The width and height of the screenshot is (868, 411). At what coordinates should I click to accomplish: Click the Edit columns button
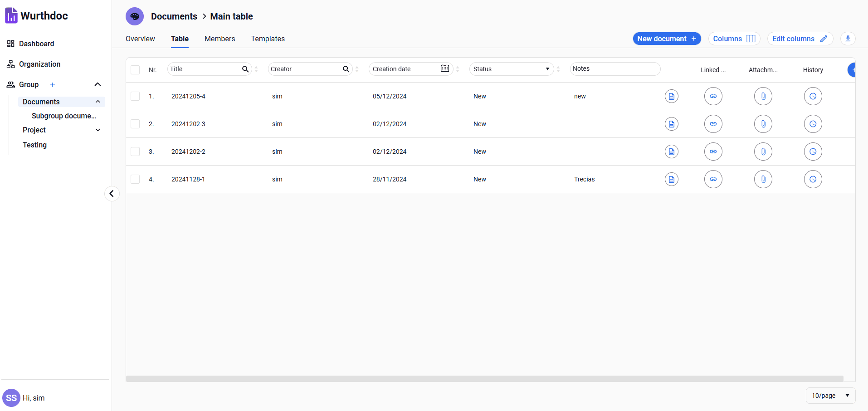pos(800,39)
